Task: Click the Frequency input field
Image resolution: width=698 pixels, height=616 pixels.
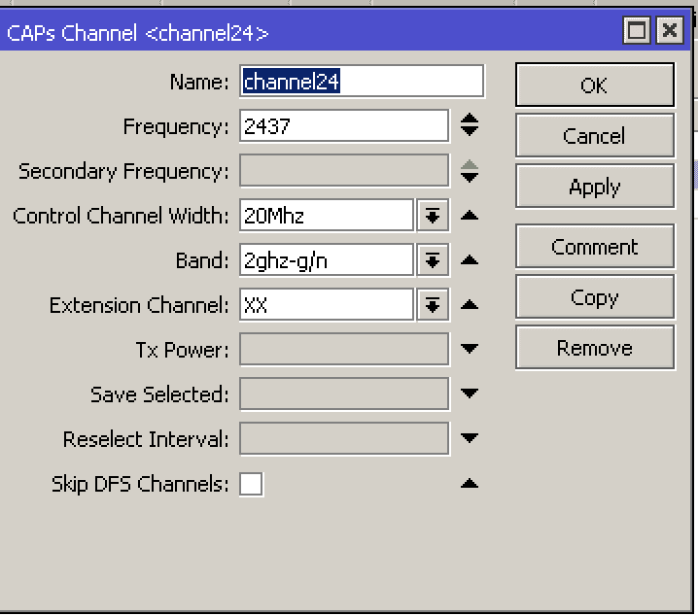Action: pos(344,126)
